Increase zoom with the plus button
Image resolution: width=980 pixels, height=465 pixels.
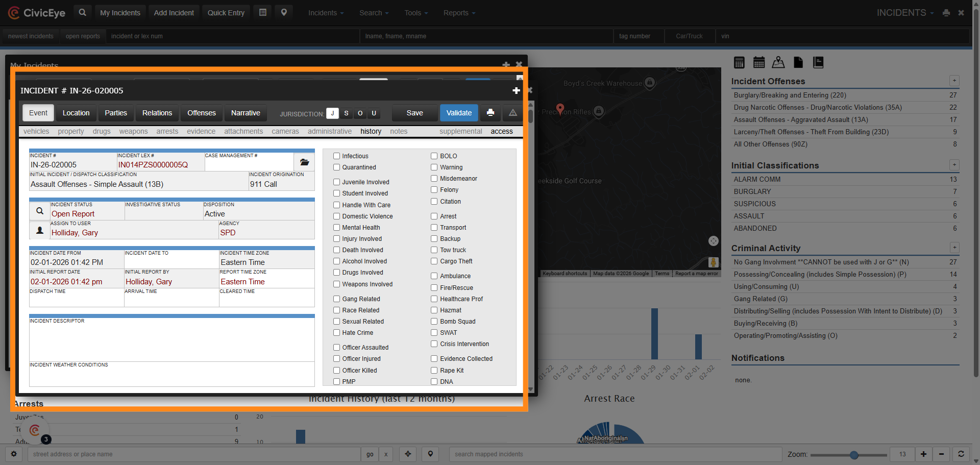923,454
